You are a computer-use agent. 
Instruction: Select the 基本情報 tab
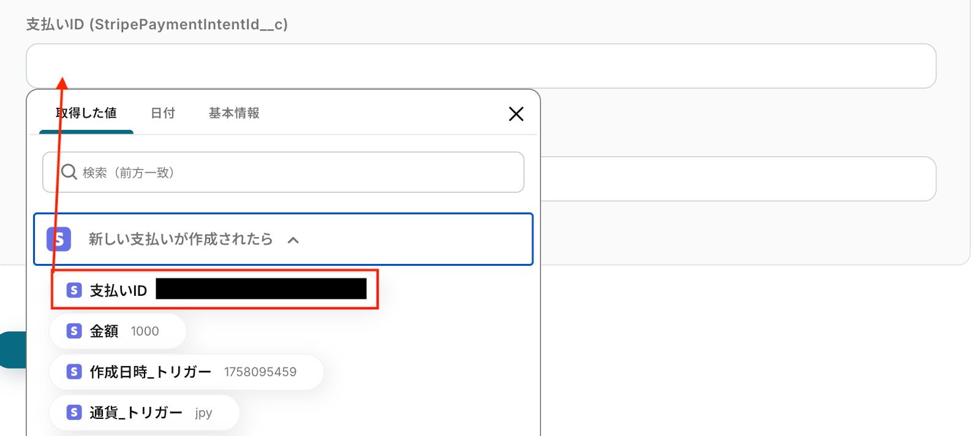[x=234, y=113]
